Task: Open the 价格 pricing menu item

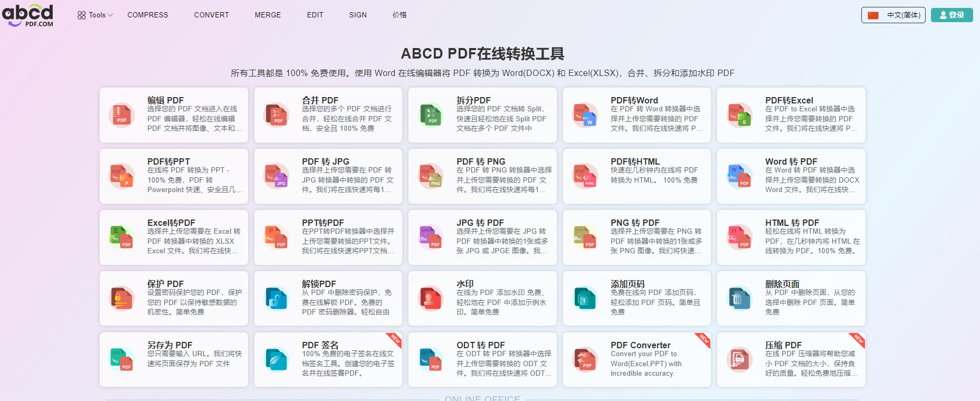Action: pyautogui.click(x=399, y=15)
